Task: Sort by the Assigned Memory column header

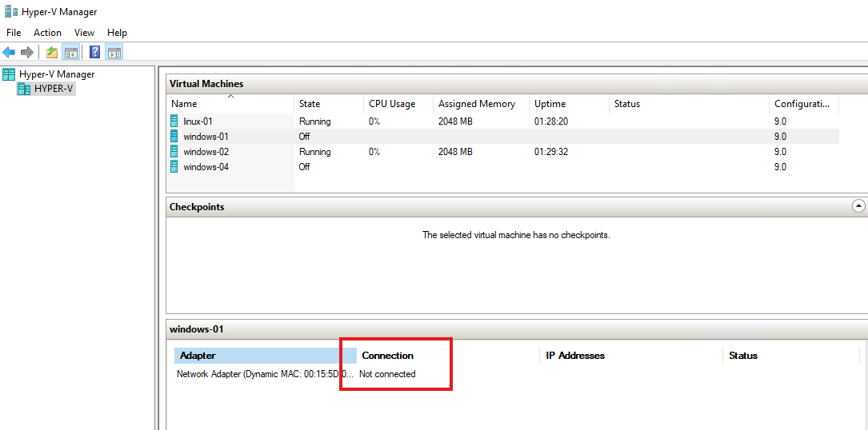Action: 476,104
